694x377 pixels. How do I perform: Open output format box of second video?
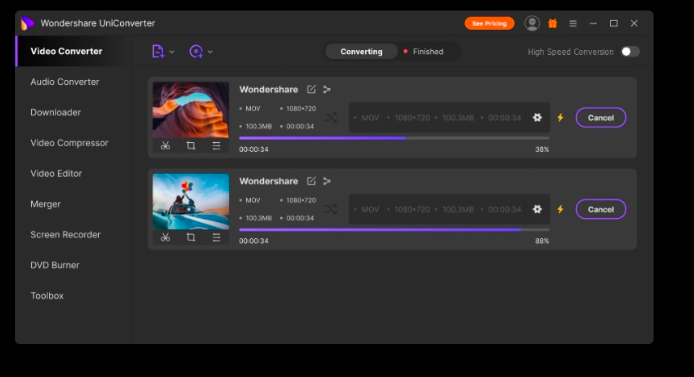click(449, 209)
